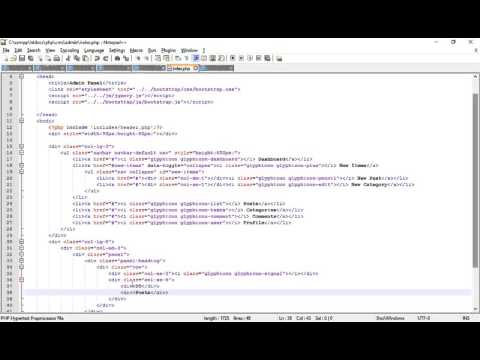Open the Search menu
This screenshot has width=480, height=360.
point(33,50)
